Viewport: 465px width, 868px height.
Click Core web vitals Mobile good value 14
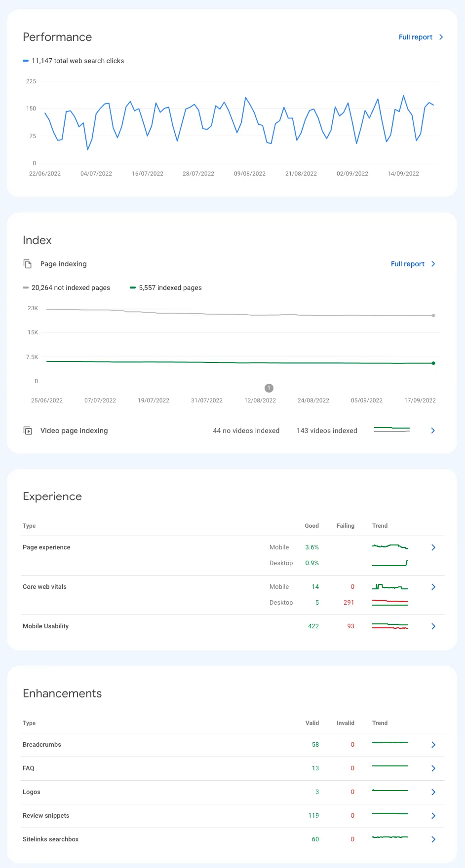[x=315, y=587]
